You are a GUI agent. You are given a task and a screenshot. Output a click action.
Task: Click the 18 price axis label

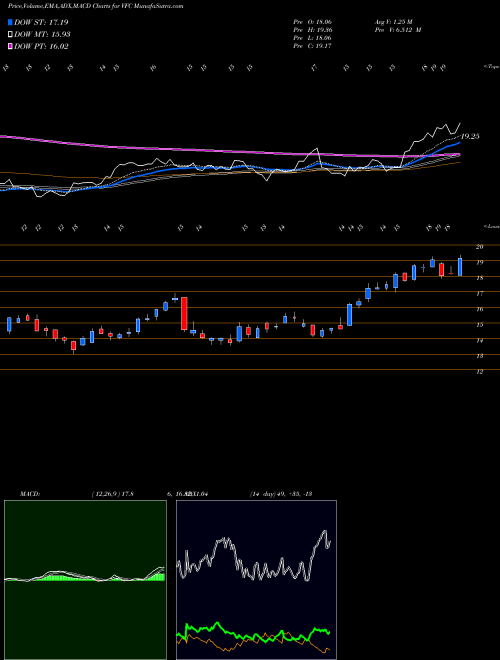pos(479,278)
